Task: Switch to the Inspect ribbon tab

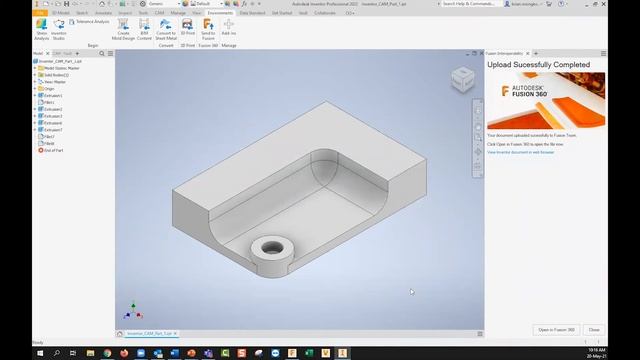Action: point(125,13)
